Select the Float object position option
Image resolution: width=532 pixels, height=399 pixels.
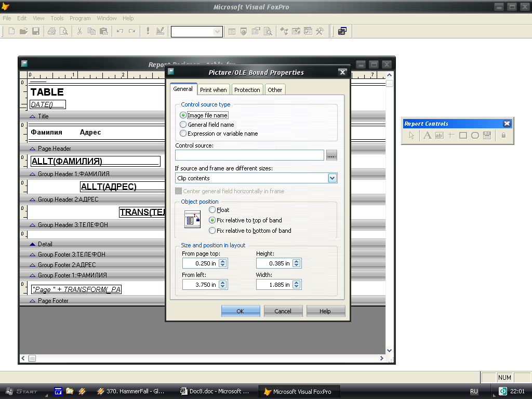[x=212, y=210]
